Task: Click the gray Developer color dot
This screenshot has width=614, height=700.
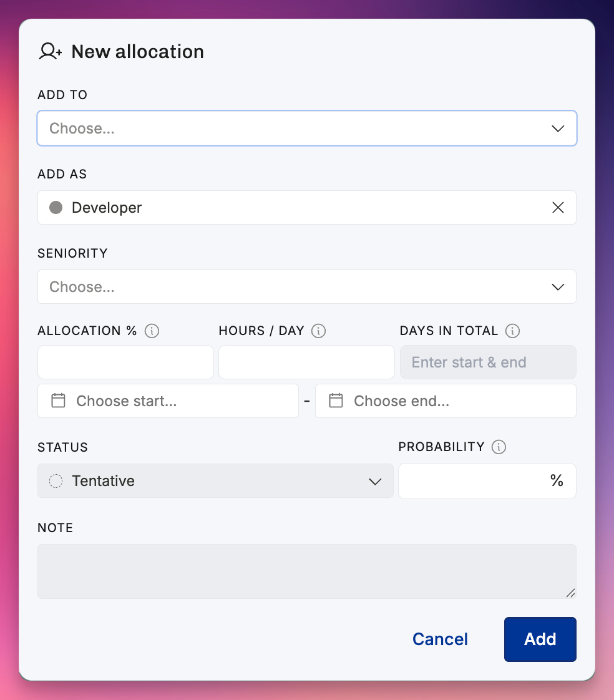Action: (x=56, y=208)
